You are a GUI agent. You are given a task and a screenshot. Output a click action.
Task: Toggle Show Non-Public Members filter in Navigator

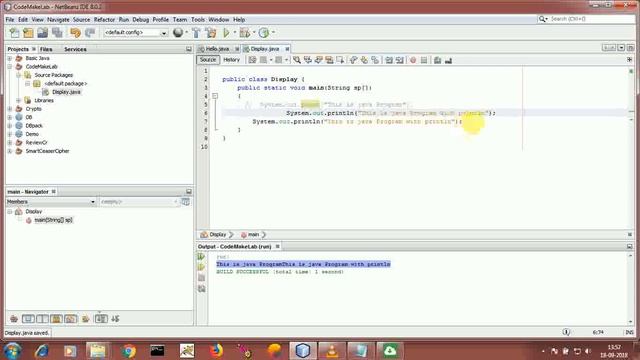tap(57, 319)
